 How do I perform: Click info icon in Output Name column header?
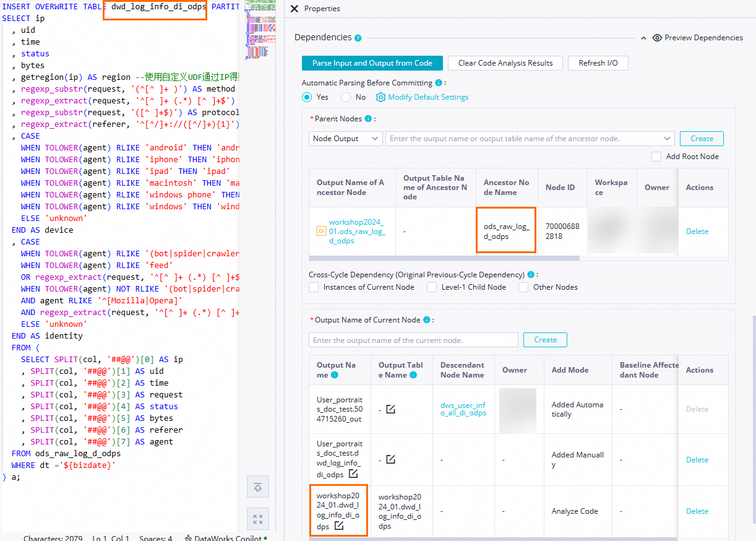[335, 375]
